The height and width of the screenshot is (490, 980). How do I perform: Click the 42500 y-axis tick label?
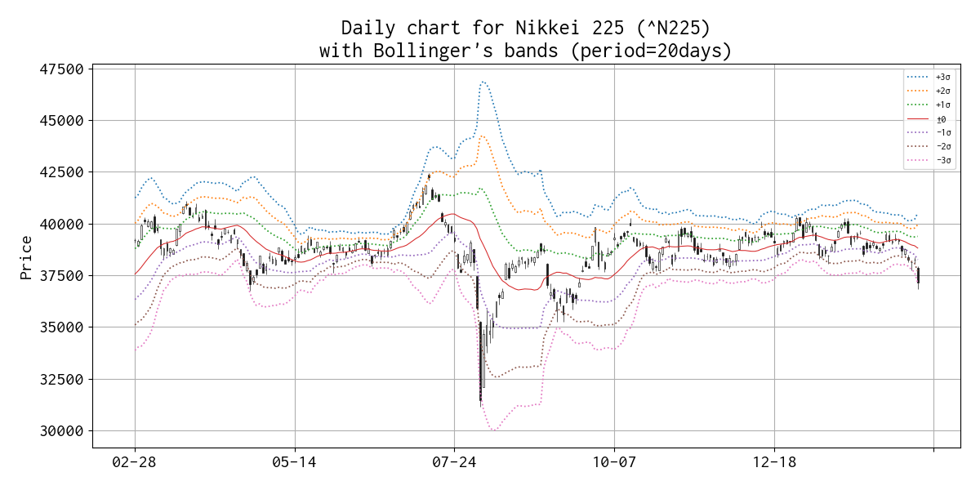coord(61,172)
